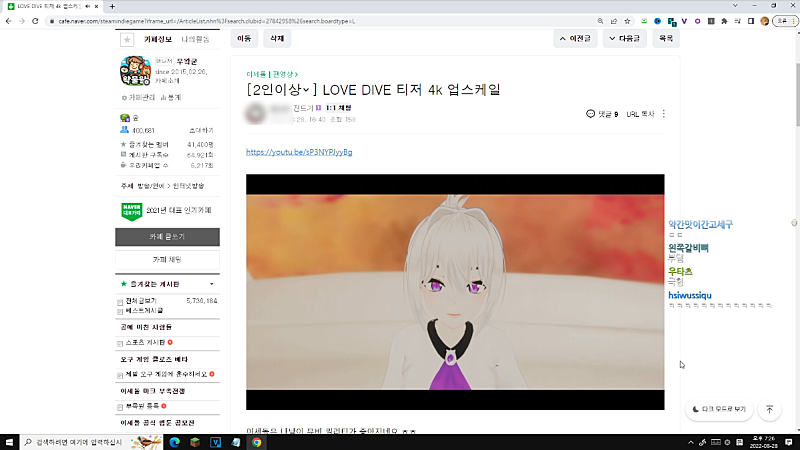800x450 pixels.
Task: Click the share page icon in address bar
Action: [x=614, y=21]
